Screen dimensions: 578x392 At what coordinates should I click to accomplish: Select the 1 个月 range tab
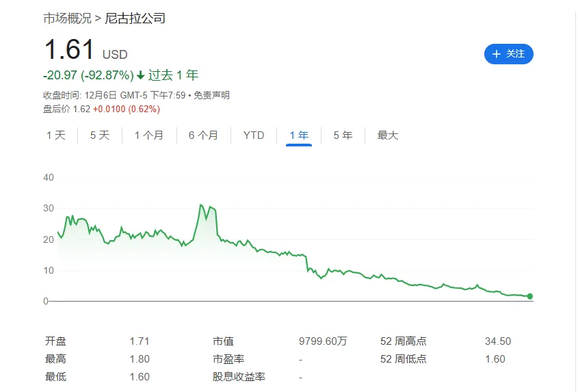pos(149,135)
